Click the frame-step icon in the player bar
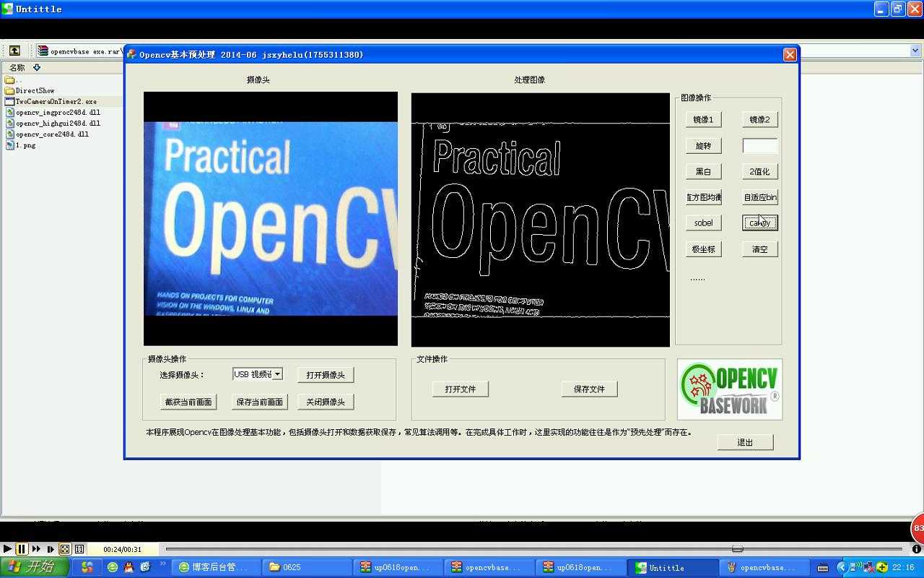Screen dimensions: 924x578 (51, 549)
